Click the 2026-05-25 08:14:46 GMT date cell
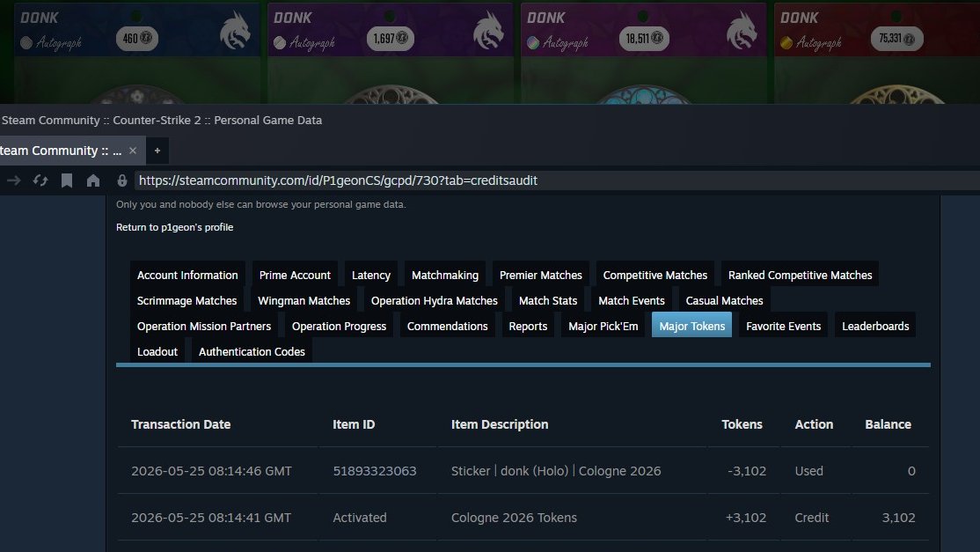Viewport: 980px width, 552px height. click(211, 471)
